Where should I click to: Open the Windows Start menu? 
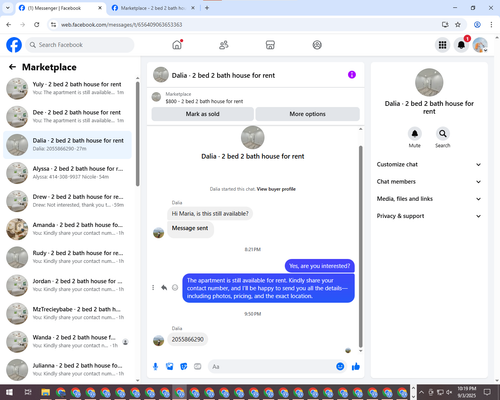(9, 392)
